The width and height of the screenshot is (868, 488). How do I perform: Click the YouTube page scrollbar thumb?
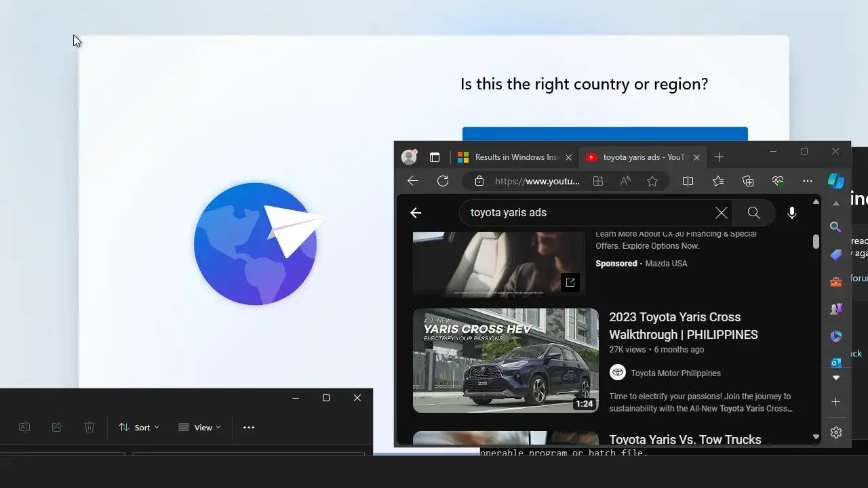(816, 241)
